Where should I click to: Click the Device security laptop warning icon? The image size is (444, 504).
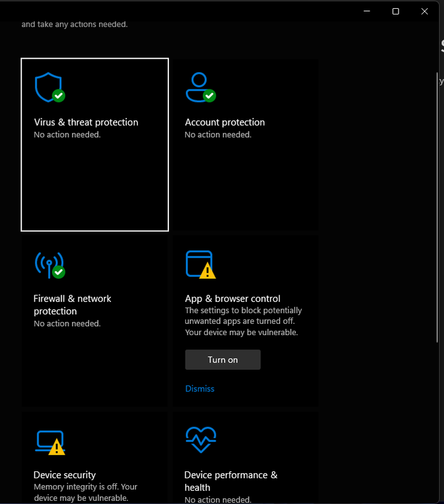click(50, 443)
